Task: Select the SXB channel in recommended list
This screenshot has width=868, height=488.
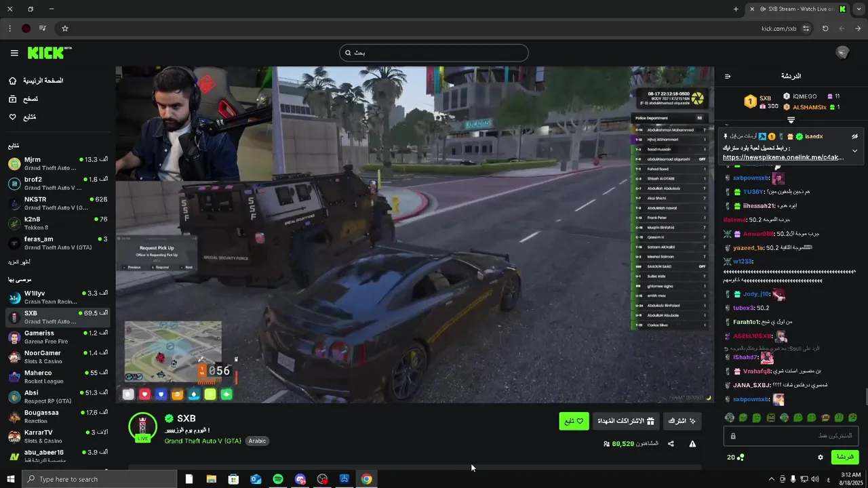Action: (x=58, y=317)
